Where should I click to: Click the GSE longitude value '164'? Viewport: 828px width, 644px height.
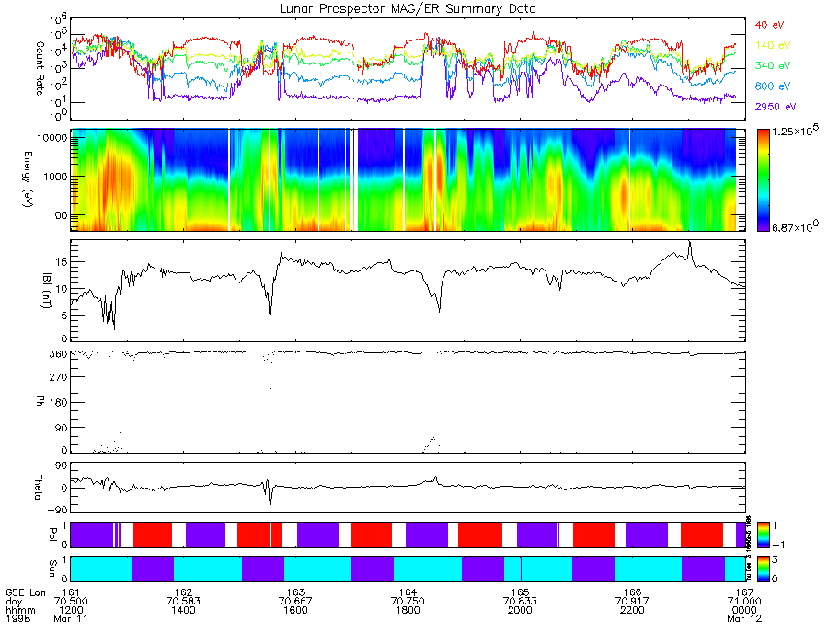point(408,592)
